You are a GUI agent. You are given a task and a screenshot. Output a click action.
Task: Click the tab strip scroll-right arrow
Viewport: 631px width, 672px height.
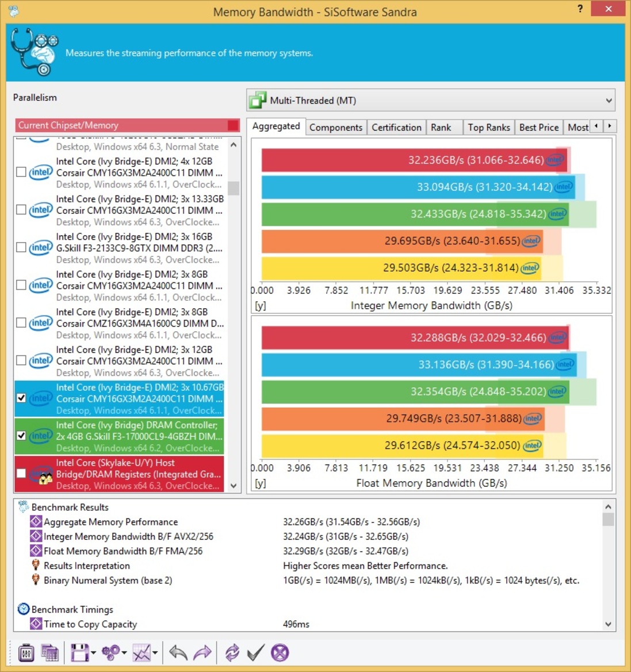tap(610, 126)
